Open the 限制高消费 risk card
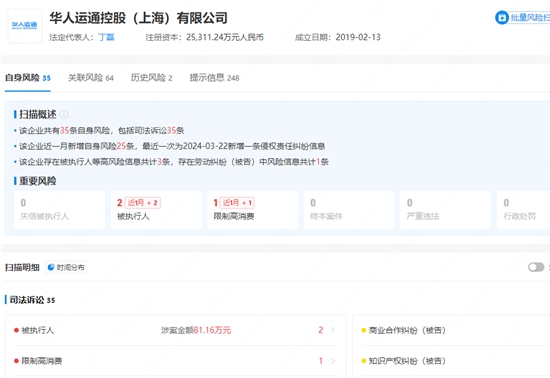This screenshot has height=378, width=550. (253, 210)
